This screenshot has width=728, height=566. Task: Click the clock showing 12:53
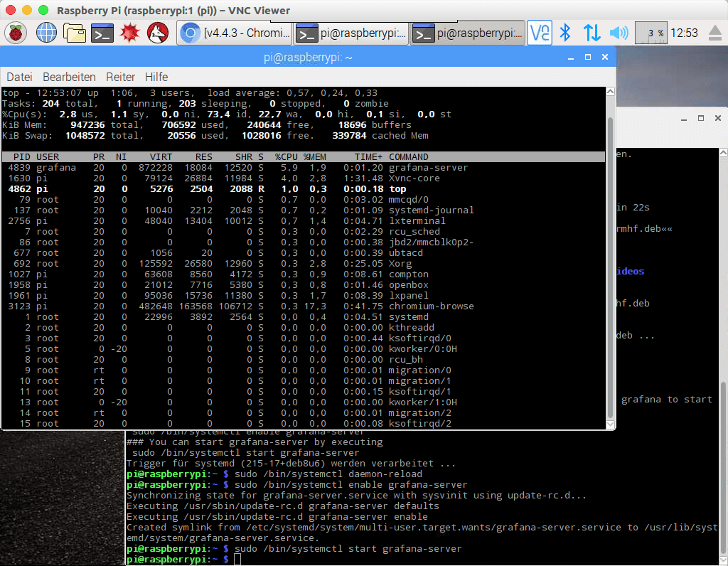pyautogui.click(x=684, y=33)
